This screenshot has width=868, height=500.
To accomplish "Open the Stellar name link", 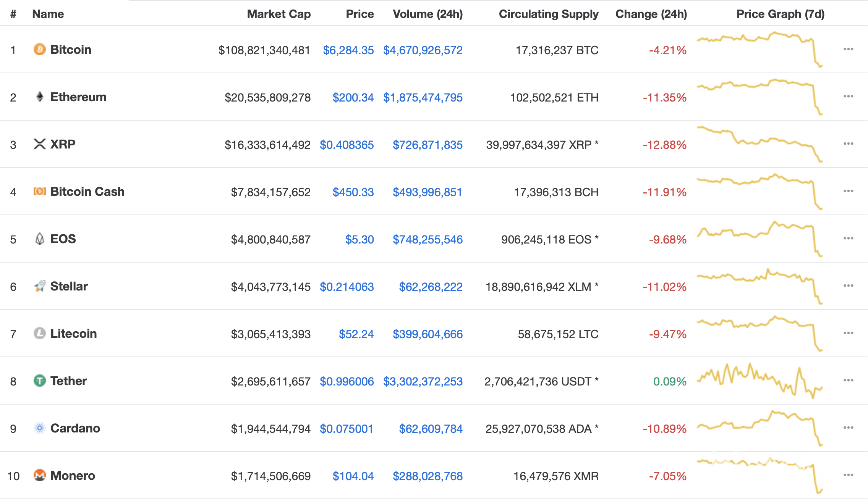I will 69,286.
